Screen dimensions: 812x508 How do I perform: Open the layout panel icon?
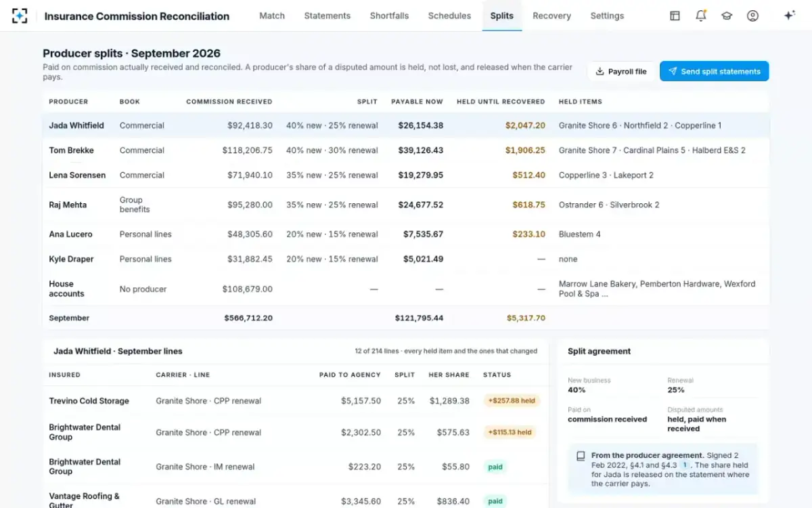[675, 16]
